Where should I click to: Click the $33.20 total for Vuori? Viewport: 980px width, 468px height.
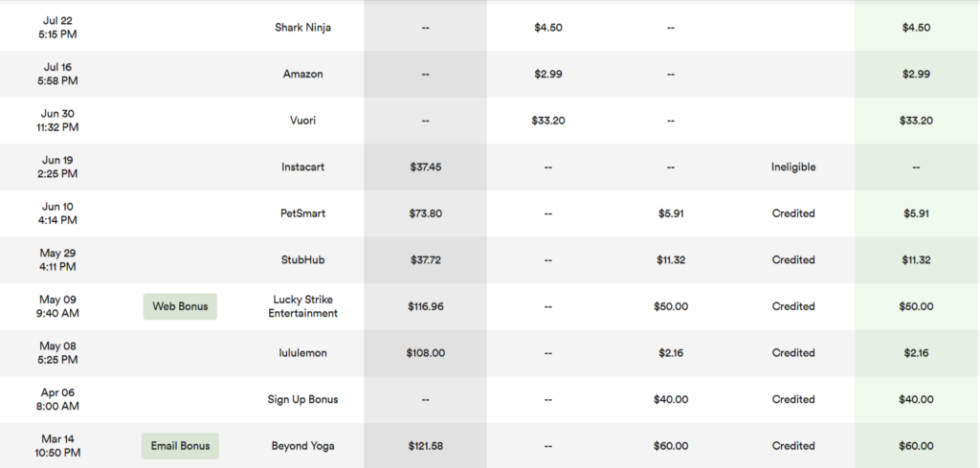click(x=916, y=121)
